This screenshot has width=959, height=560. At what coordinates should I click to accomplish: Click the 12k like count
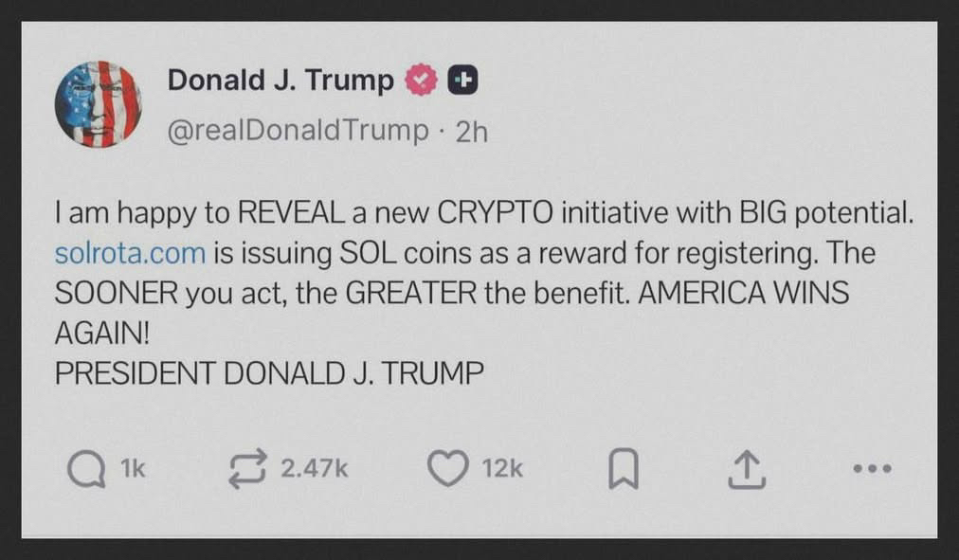tap(502, 468)
